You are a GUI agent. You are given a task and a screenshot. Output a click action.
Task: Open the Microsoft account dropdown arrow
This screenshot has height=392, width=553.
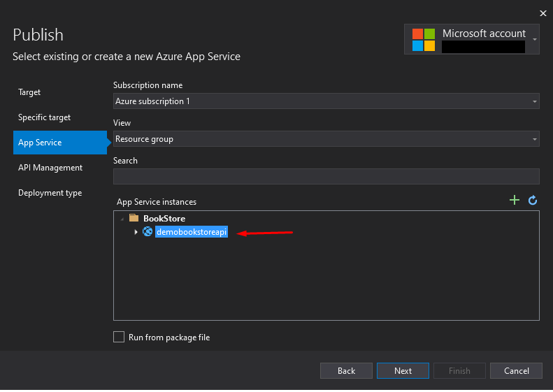(535, 40)
